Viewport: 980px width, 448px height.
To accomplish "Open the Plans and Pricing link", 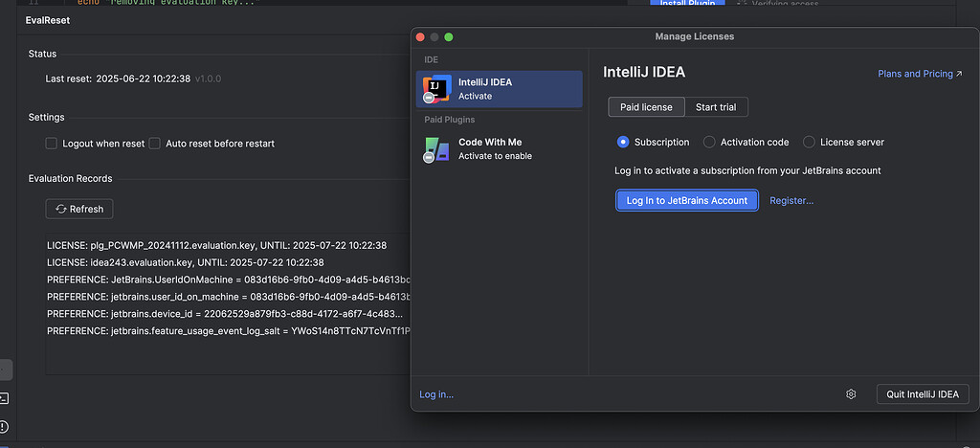I will [920, 74].
